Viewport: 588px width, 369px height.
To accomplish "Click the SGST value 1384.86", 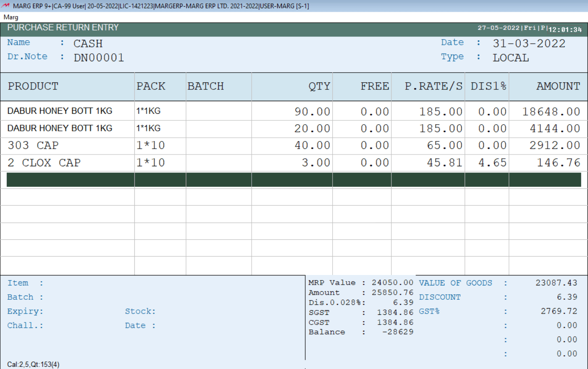I will click(x=395, y=312).
